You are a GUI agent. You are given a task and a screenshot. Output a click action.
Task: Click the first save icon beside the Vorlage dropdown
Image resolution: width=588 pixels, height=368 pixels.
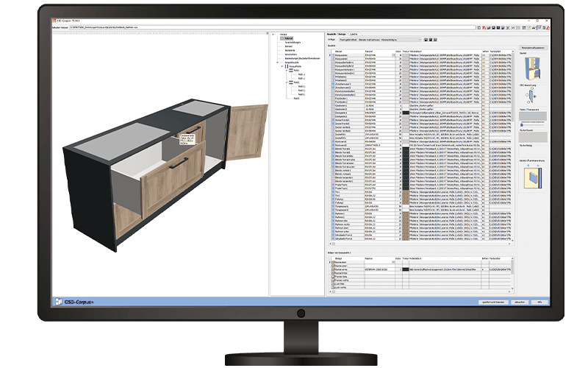[x=426, y=40]
